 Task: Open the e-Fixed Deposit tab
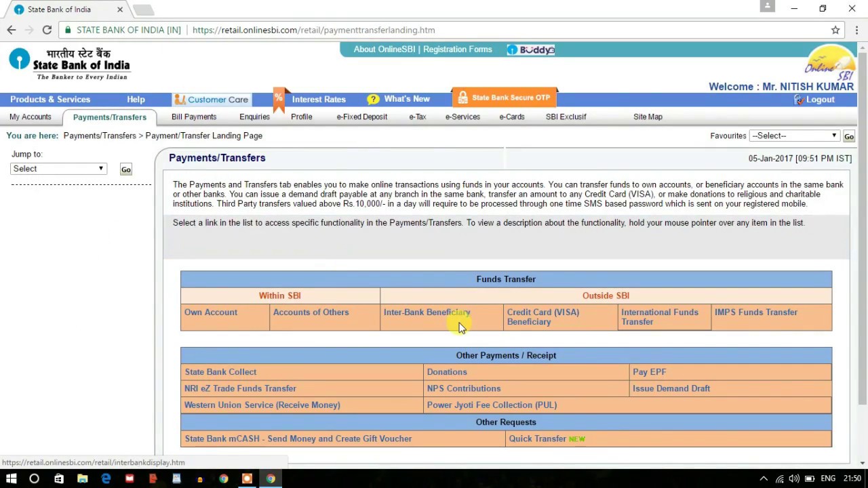pyautogui.click(x=362, y=117)
